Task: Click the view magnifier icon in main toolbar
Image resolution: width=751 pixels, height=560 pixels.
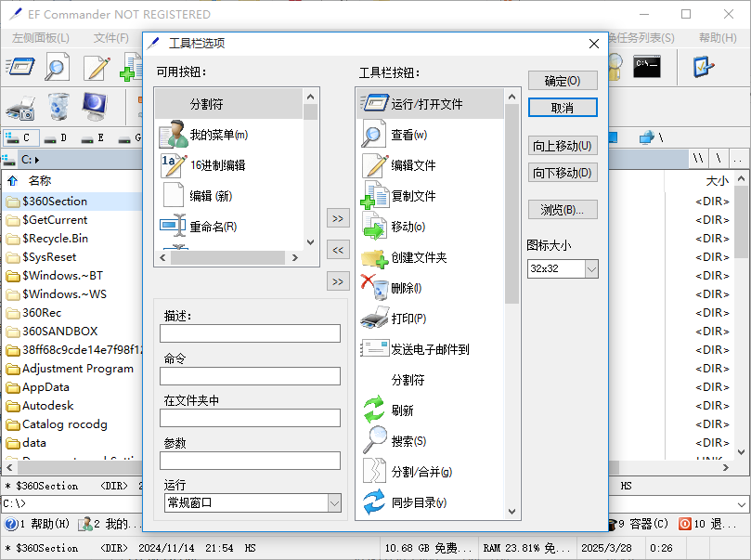Action: tap(57, 67)
